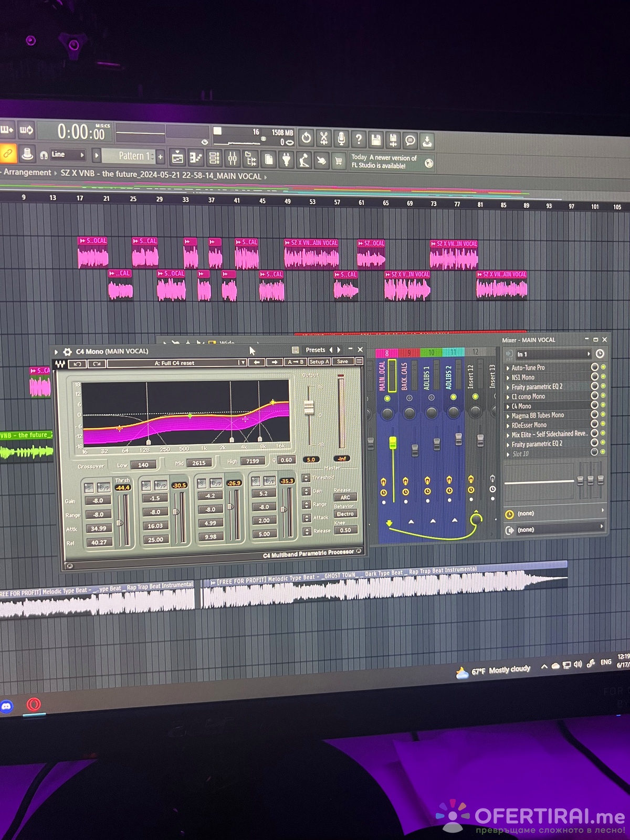Toggle the C1 comp Mono effect enable light
This screenshot has height=840, width=630.
(x=603, y=395)
